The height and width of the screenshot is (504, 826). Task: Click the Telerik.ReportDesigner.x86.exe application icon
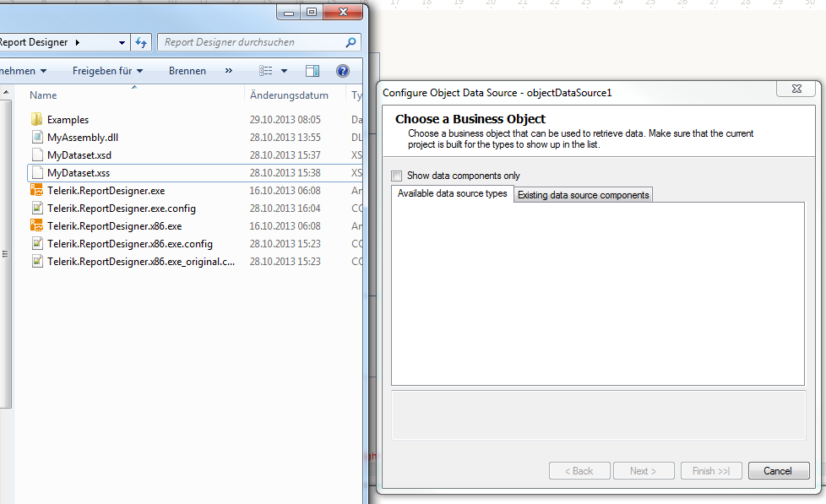click(37, 226)
